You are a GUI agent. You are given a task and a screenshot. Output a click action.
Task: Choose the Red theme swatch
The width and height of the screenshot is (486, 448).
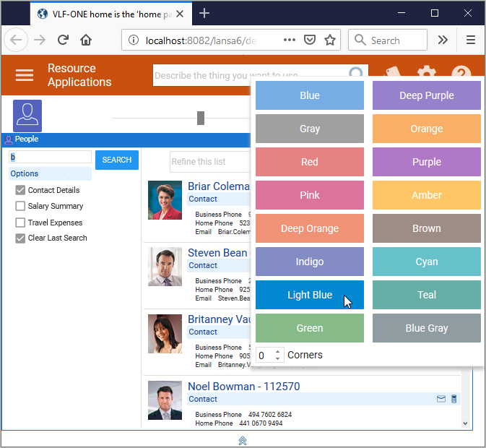tap(310, 162)
